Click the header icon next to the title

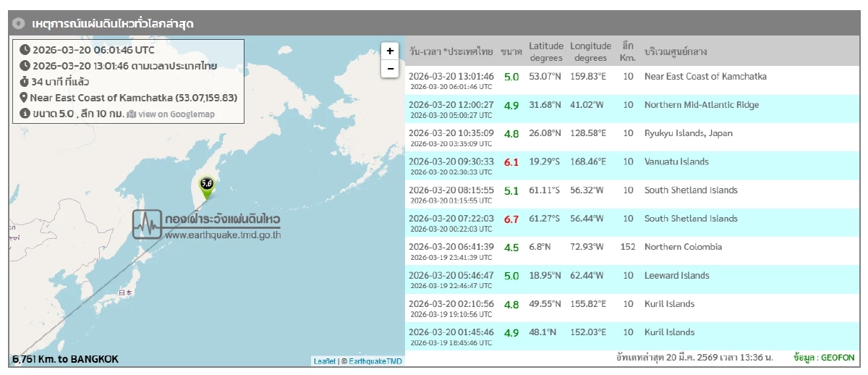tap(19, 24)
